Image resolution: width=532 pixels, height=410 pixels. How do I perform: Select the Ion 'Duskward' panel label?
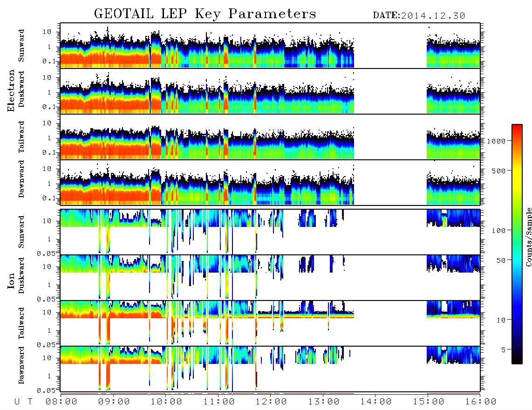(21, 276)
